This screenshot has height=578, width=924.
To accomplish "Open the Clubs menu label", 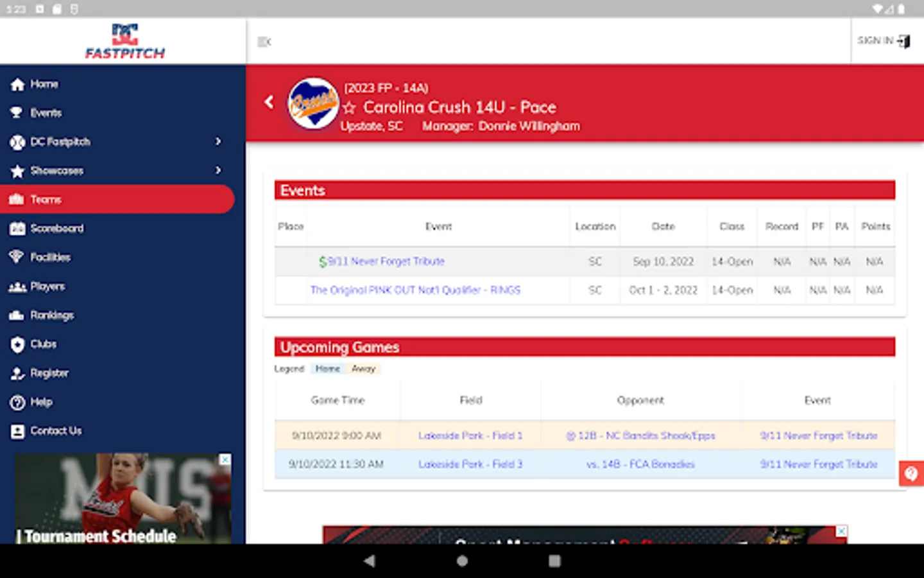I will click(x=44, y=344).
